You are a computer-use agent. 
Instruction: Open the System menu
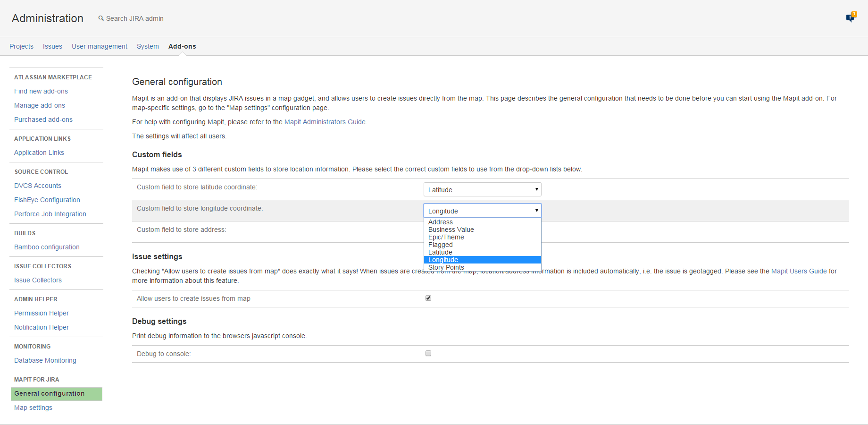[148, 46]
